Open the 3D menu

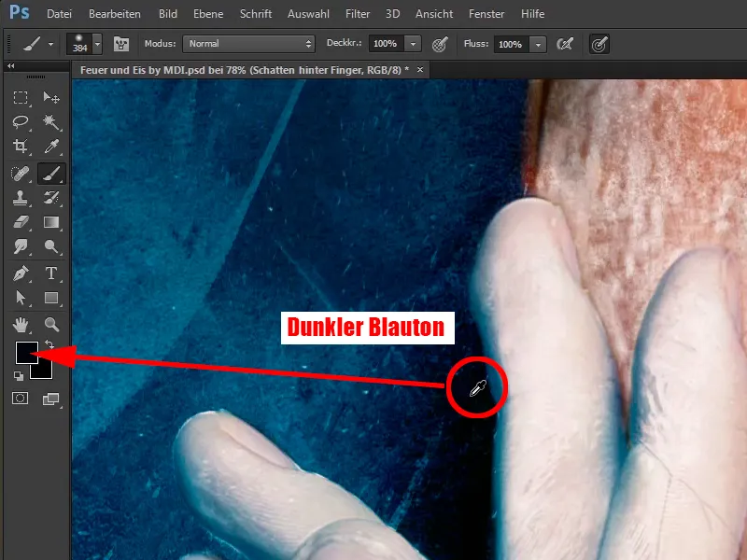pyautogui.click(x=392, y=14)
